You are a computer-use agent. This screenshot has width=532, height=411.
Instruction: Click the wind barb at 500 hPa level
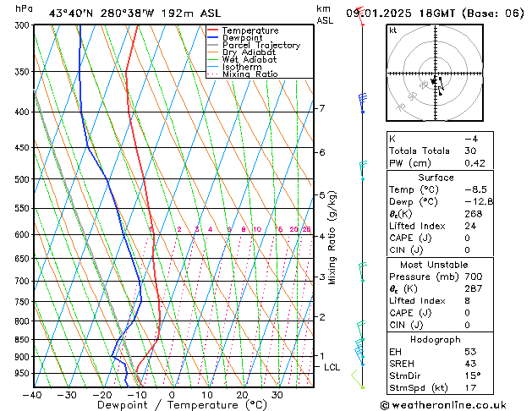coord(363,171)
